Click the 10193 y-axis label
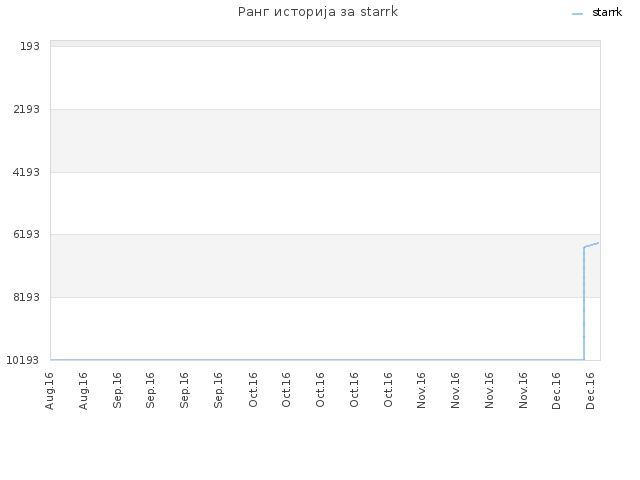 [23, 360]
